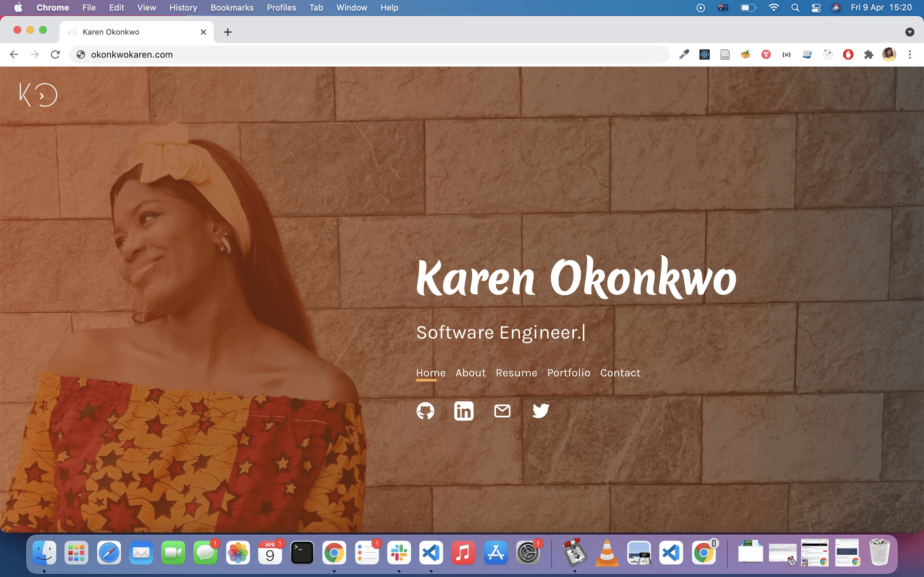Open the Chrome three-dot menu
The width and height of the screenshot is (924, 577).
910,54
